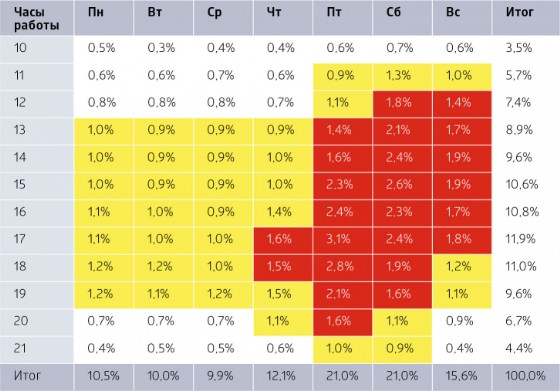Click the 1,3% yellow cell in row 11
The width and height of the screenshot is (560, 391).
click(x=402, y=76)
